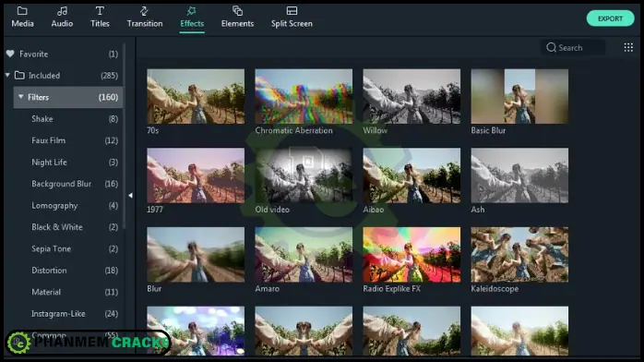The height and width of the screenshot is (362, 644).
Task: Open the Titles tab
Action: [100, 18]
